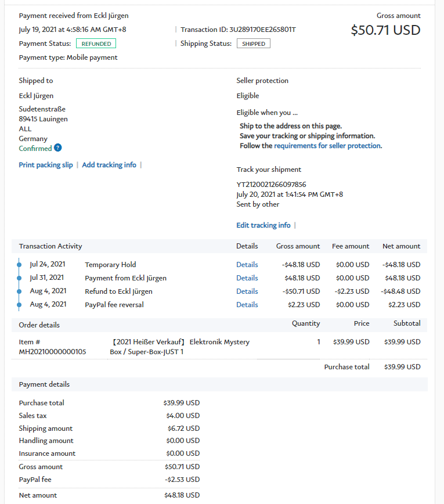Click the item number MH20210000000105
The height and width of the screenshot is (504, 444).
[x=52, y=351]
